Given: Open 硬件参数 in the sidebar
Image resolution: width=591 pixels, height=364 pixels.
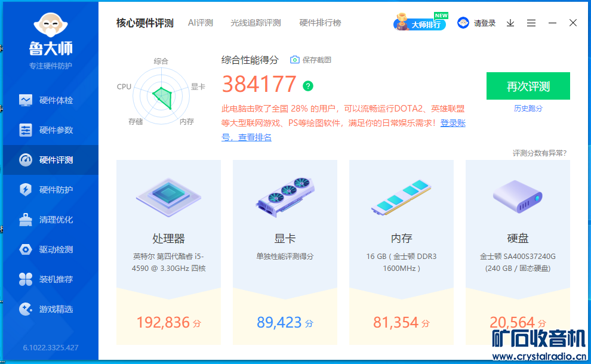Looking at the screenshot, I should pos(51,130).
